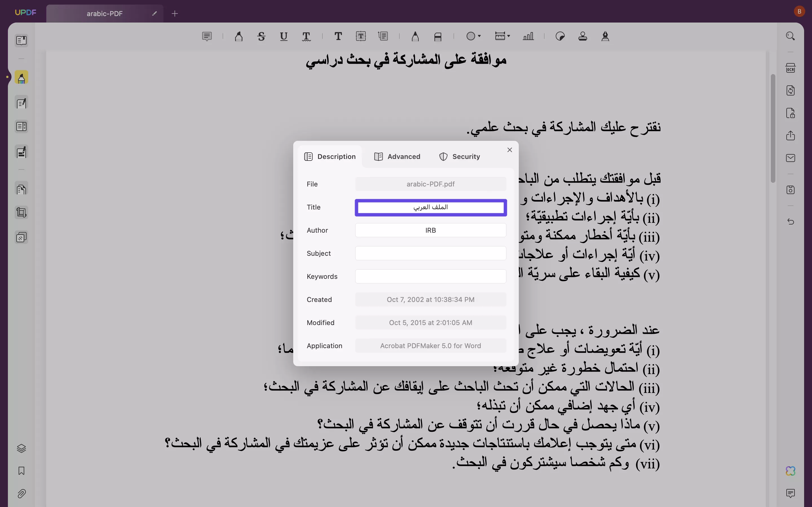Screen dimensions: 812x507
Task: Open the Search panel
Action: 791,36
